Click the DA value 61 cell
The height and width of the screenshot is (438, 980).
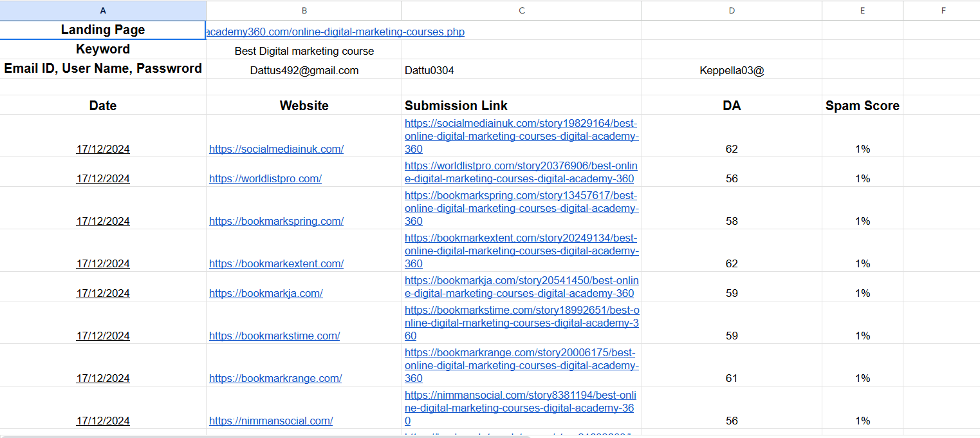732,378
